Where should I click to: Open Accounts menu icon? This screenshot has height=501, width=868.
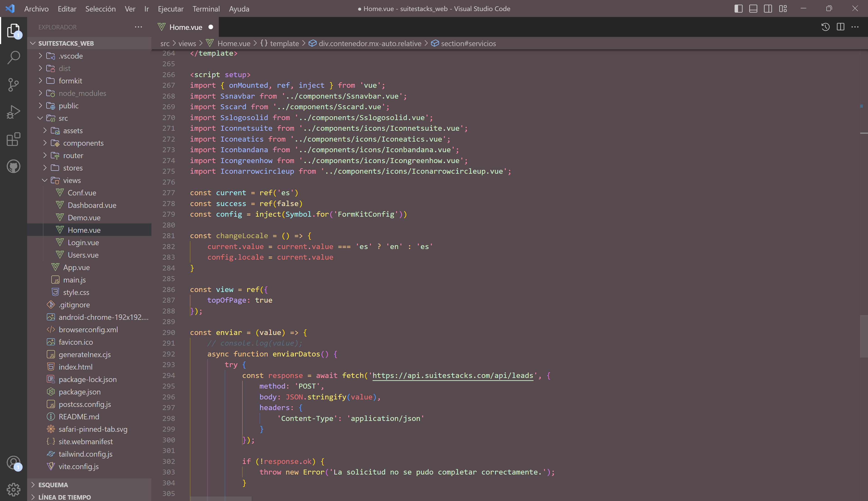[13, 463]
